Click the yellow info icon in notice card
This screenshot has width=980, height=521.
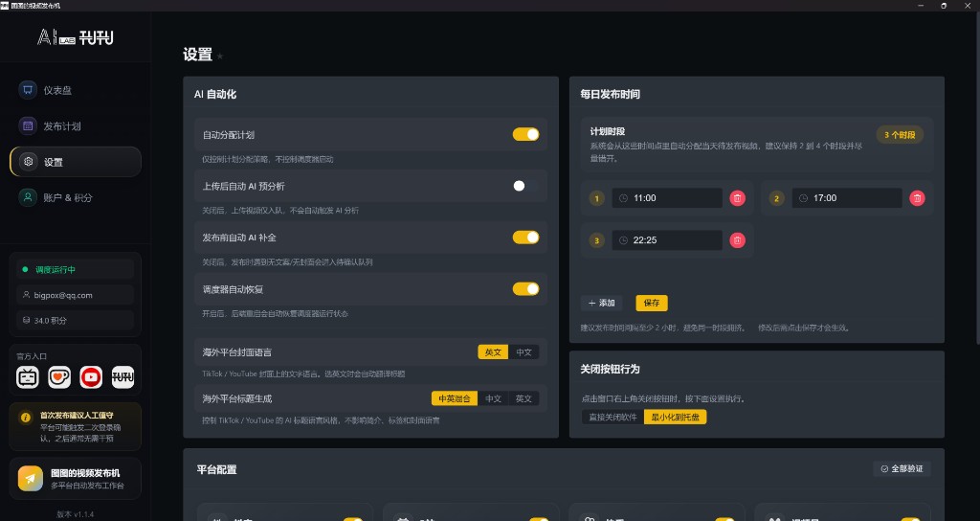point(26,417)
